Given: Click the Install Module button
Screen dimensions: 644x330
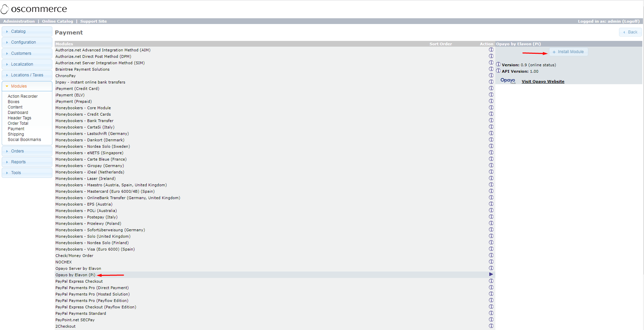Looking at the screenshot, I should [568, 52].
